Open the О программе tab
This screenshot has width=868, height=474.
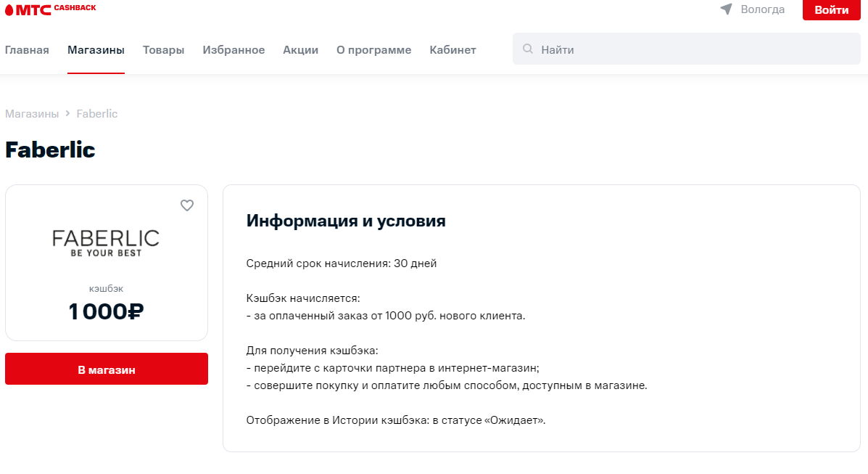[x=373, y=50]
